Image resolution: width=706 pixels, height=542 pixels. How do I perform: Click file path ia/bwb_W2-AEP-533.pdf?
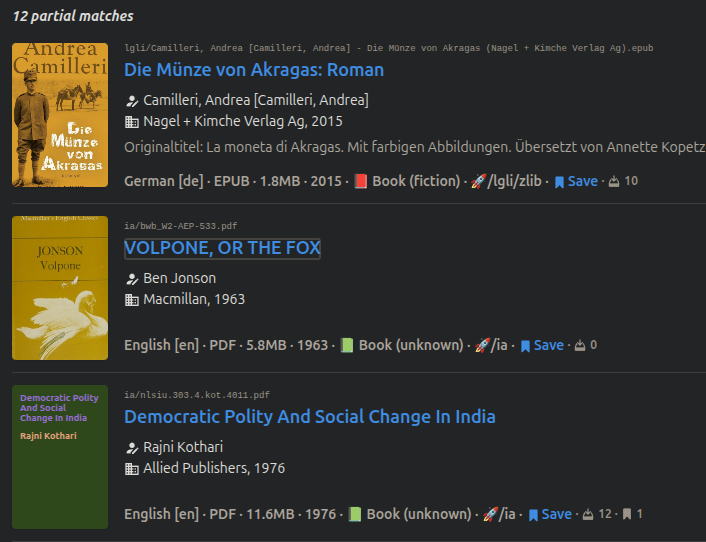[x=181, y=226]
